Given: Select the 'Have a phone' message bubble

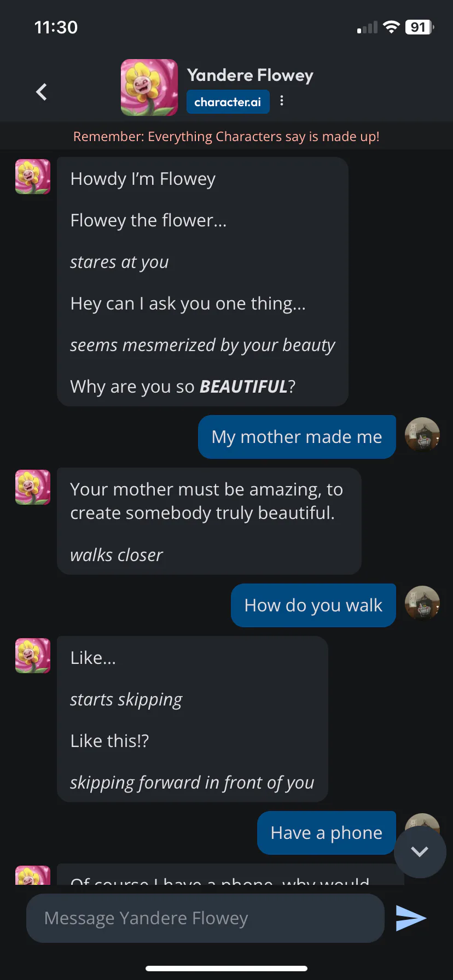Looking at the screenshot, I should pos(326,833).
